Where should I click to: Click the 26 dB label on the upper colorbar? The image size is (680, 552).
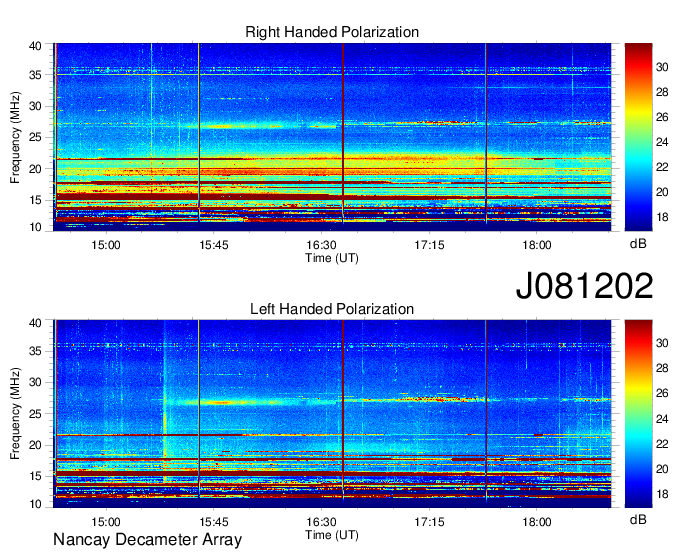pos(662,117)
